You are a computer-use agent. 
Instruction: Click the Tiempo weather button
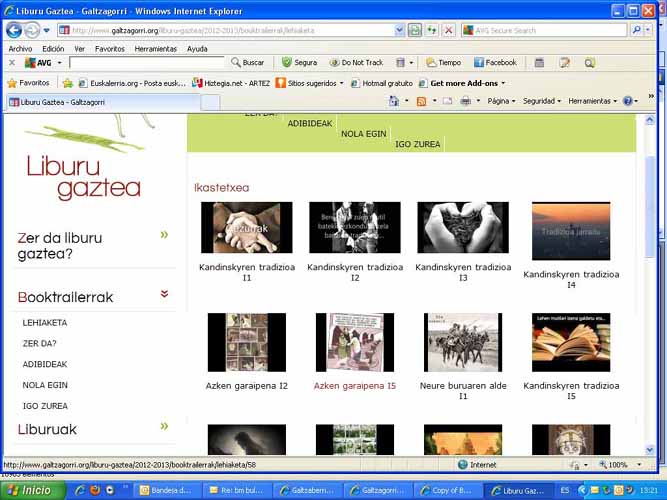(x=444, y=63)
